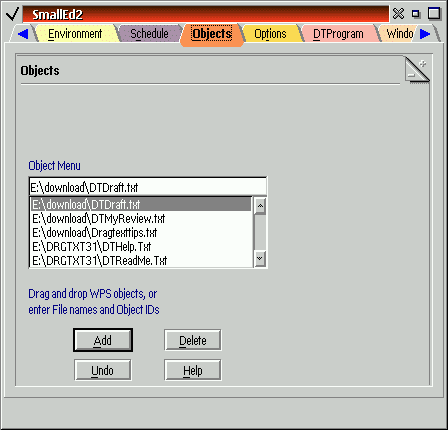Click the maximize square icon in the title bar

click(x=434, y=14)
